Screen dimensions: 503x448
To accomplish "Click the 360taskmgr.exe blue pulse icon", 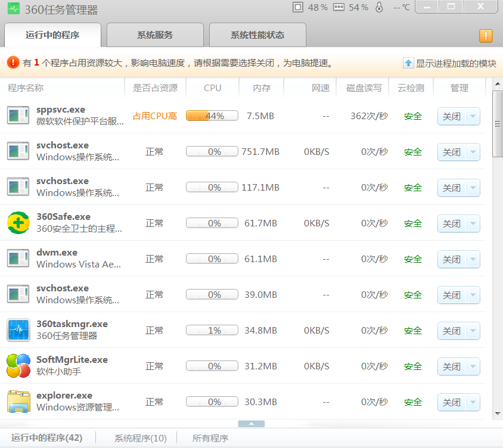I will 18,330.
